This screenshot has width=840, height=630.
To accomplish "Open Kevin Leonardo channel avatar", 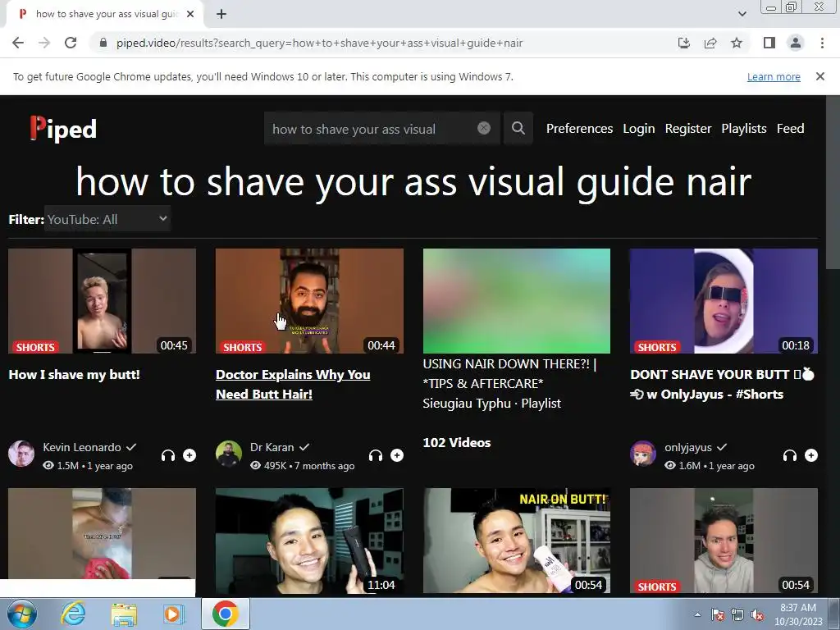I will tap(21, 454).
